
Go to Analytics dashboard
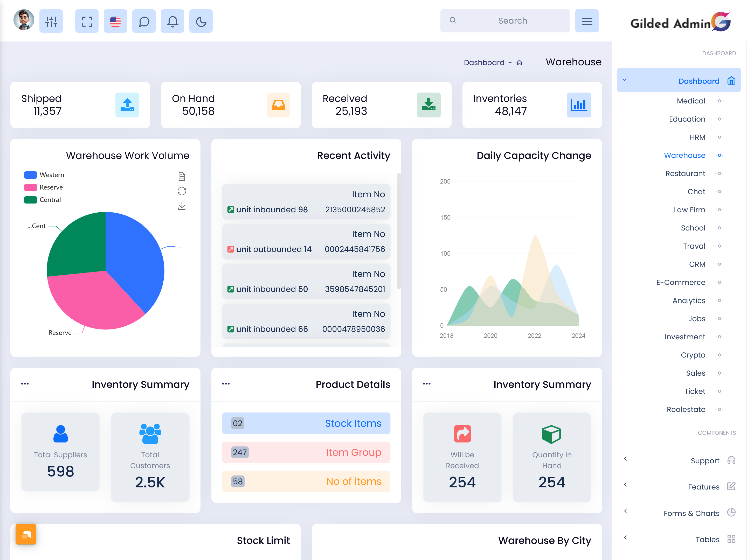(689, 301)
